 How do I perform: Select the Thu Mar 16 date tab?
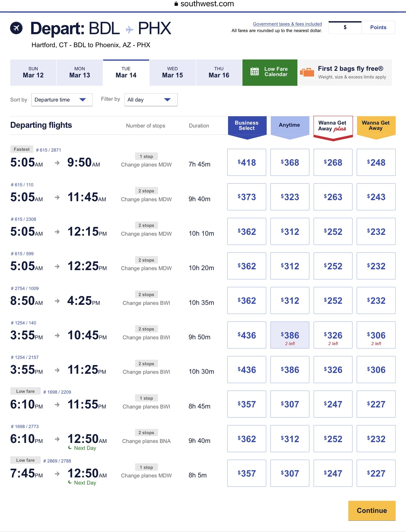219,72
